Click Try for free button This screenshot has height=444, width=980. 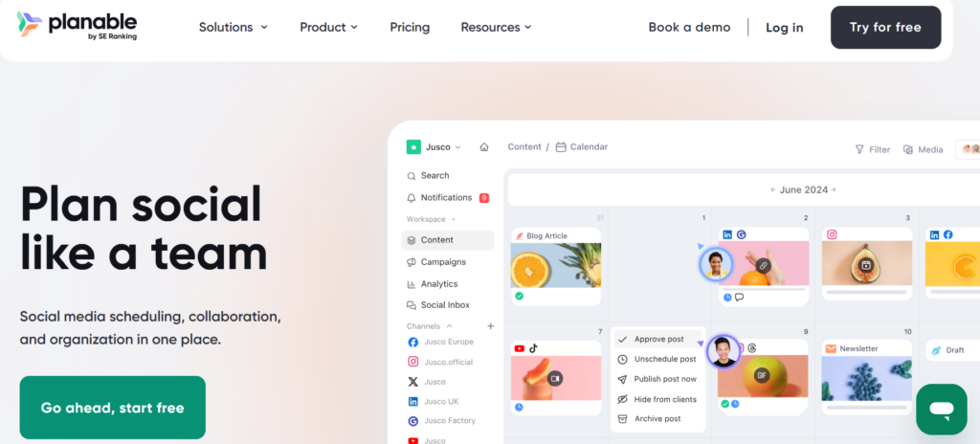tap(885, 27)
